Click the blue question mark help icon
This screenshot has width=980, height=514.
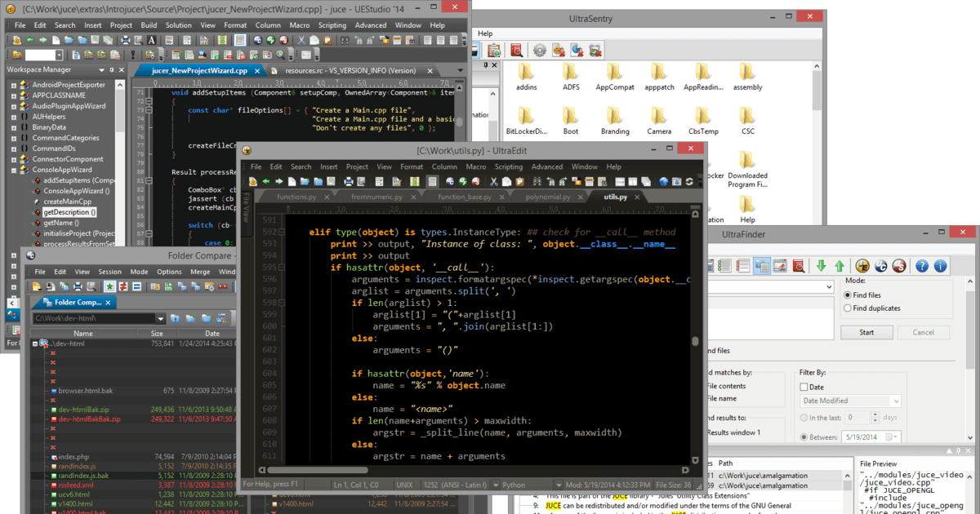tap(922, 265)
